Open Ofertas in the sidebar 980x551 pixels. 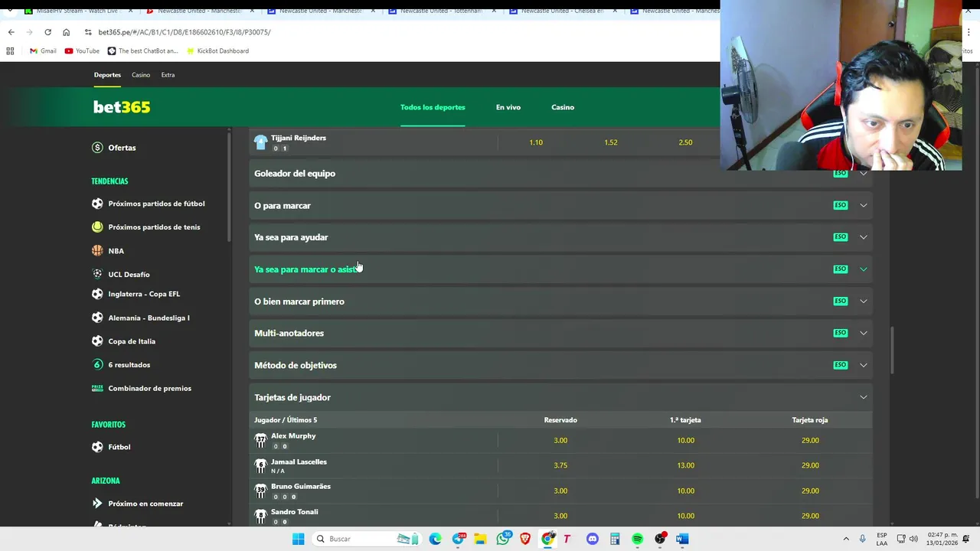pos(122,148)
